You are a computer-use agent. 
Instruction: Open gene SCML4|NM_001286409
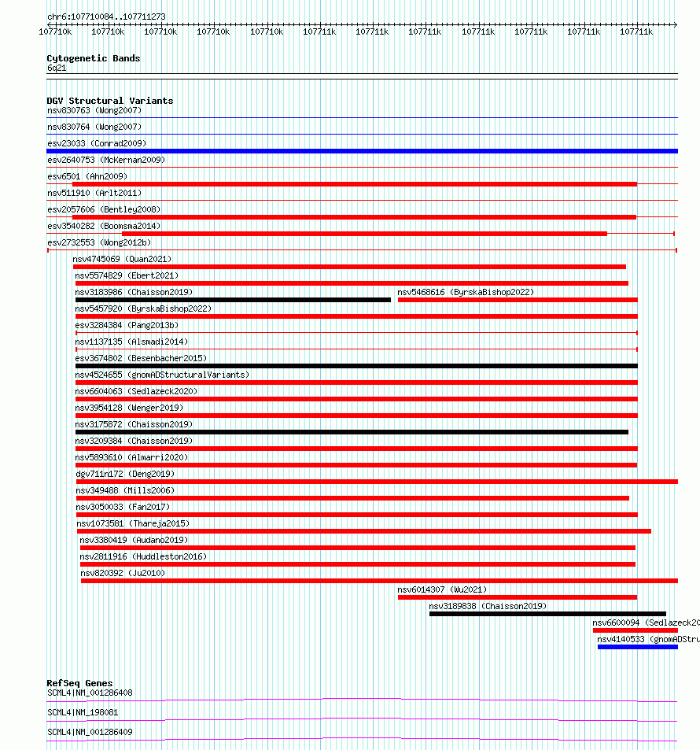pyautogui.click(x=90, y=733)
